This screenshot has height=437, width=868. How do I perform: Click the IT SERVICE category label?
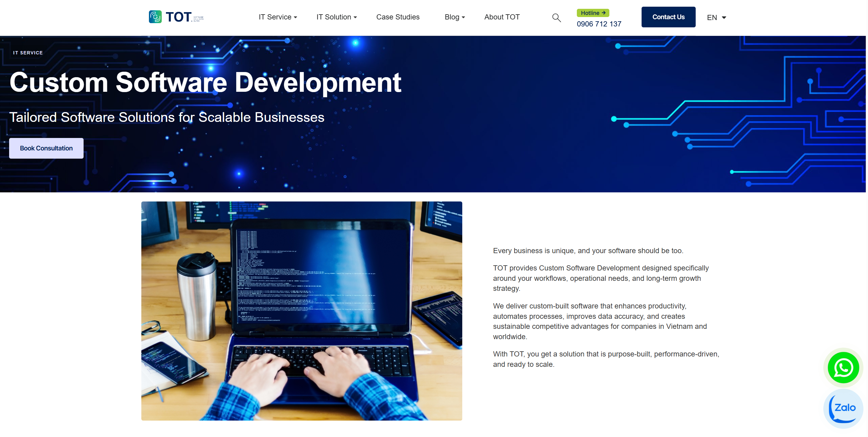28,53
